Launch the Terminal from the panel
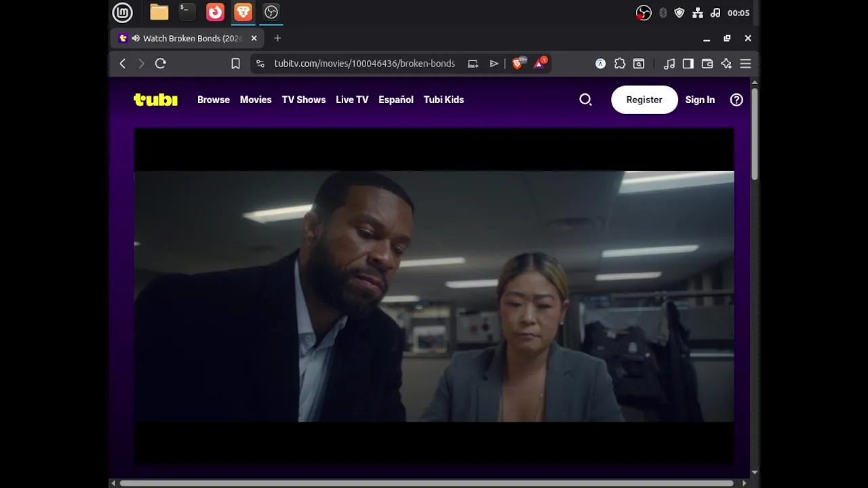Viewport: 868px width, 488px height. point(187,12)
